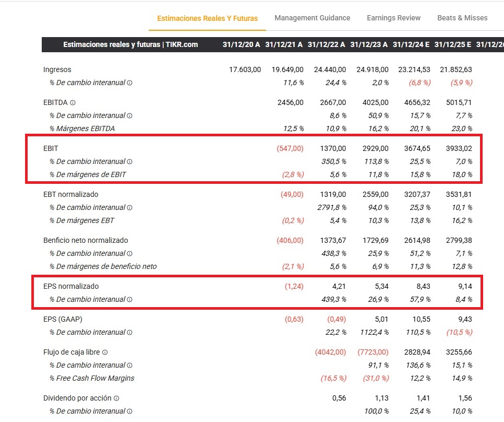Click the Estimaciones Reales Y Futuras tab
The image size is (504, 422).
click(208, 18)
